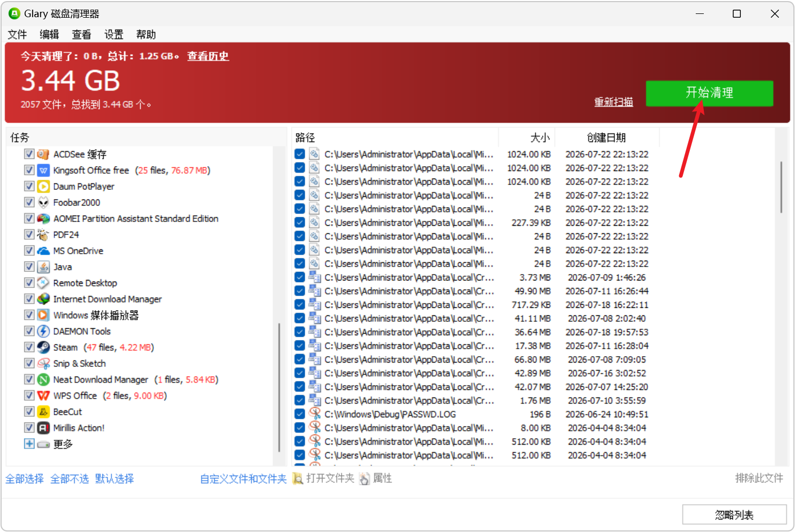Click the Internet Download Manager icon
This screenshot has height=532, width=795.
(43, 299)
